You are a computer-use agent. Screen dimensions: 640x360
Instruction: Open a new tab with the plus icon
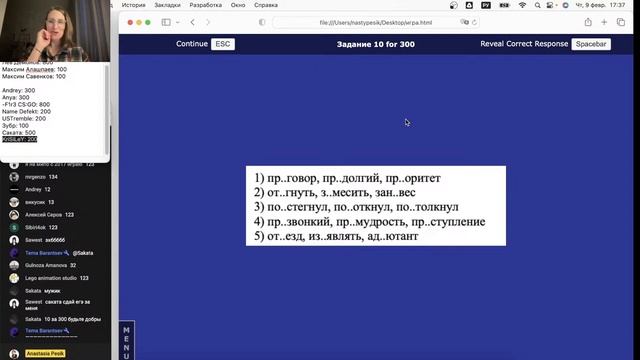[604, 22]
